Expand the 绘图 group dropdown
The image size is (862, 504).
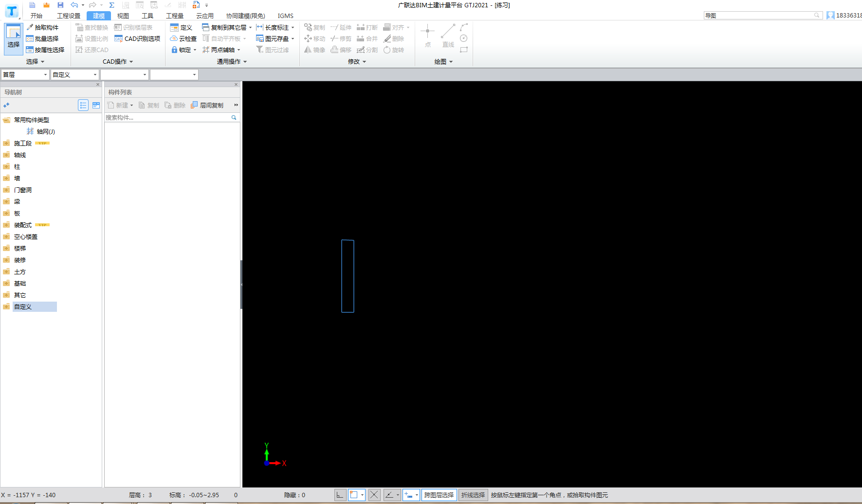click(451, 62)
